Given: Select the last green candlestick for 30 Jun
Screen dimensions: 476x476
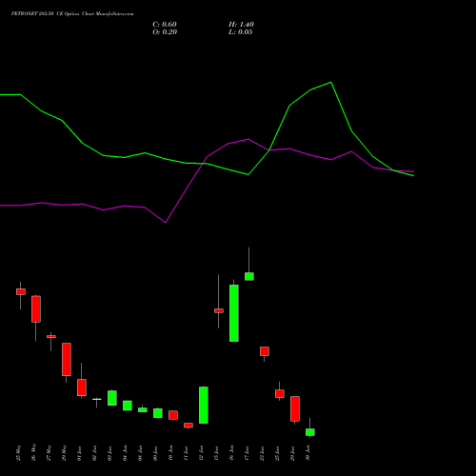Looking at the screenshot, I should [x=310, y=432].
